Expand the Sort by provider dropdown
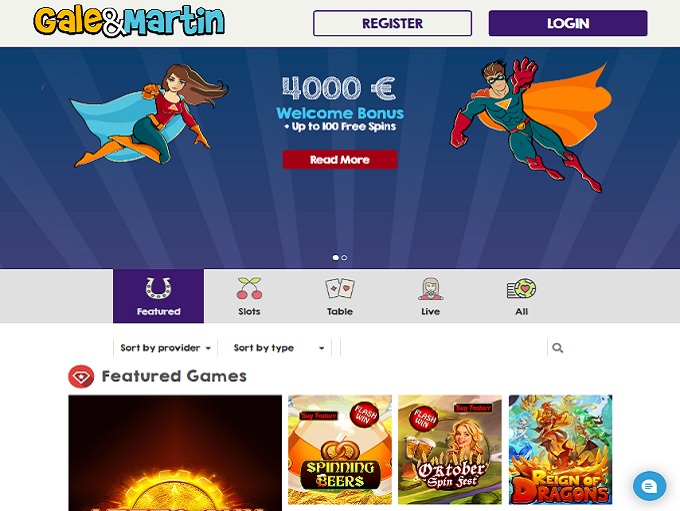Screen dimensions: 680x511 click(x=165, y=348)
